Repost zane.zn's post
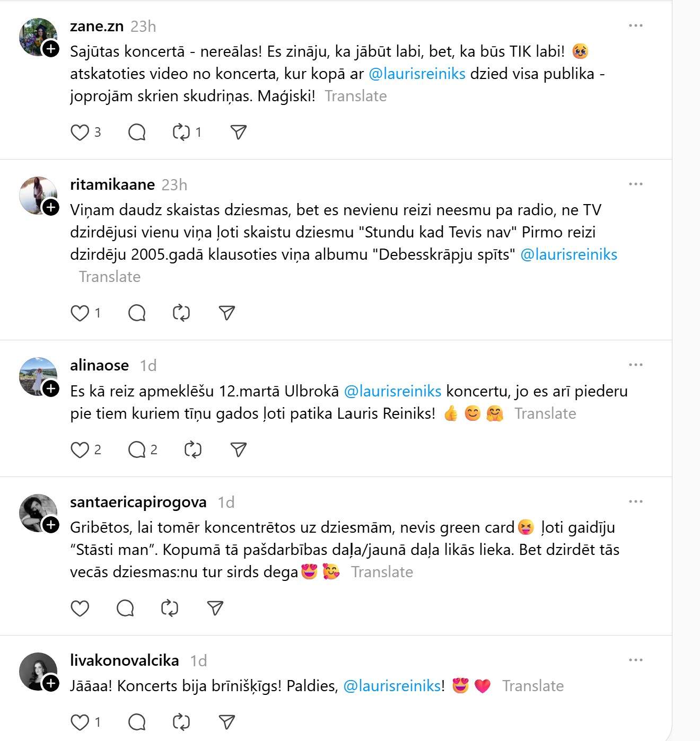Image resolution: width=700 pixels, height=741 pixels. 181,132
